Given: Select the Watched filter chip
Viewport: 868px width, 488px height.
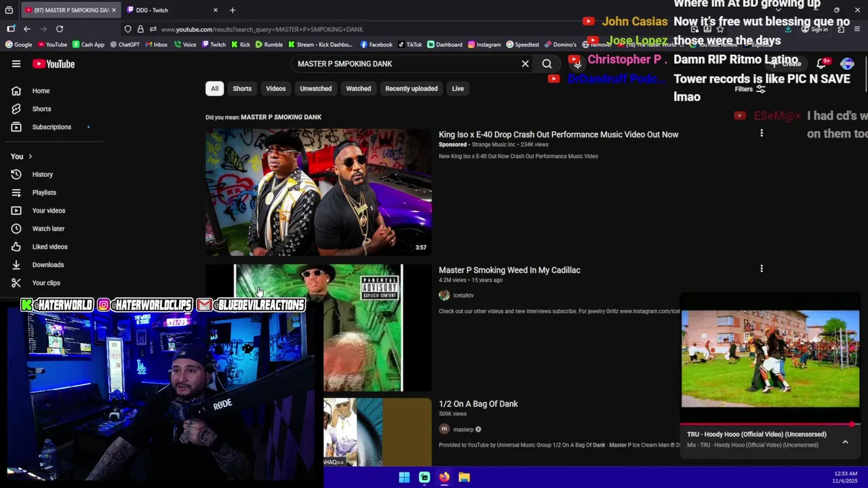Looking at the screenshot, I should point(359,89).
